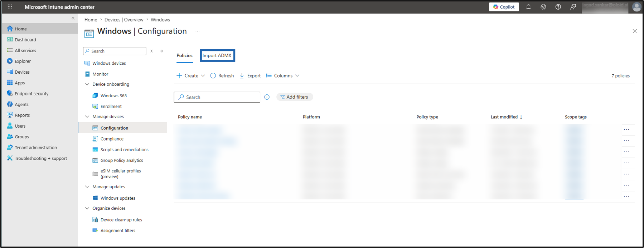Sort by Scope tags column header

point(576,117)
